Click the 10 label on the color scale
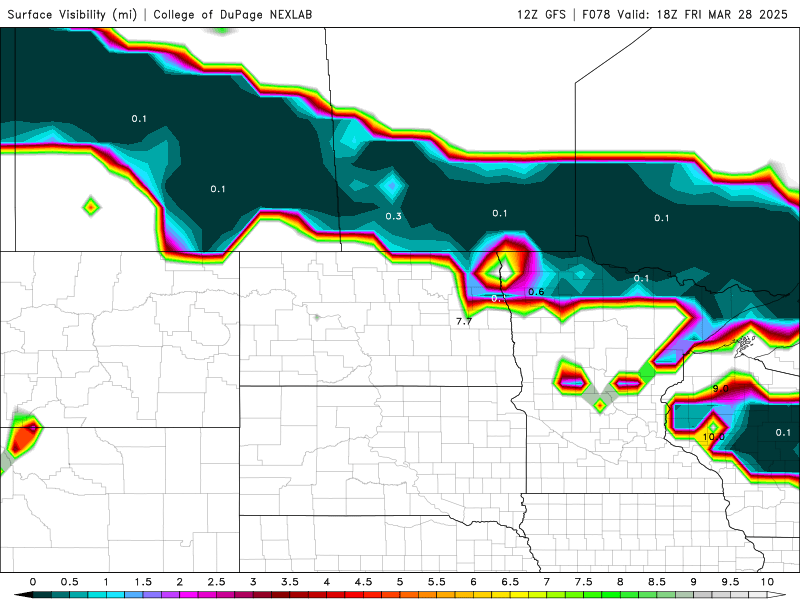Image resolution: width=800 pixels, height=600 pixels. pyautogui.click(x=767, y=582)
